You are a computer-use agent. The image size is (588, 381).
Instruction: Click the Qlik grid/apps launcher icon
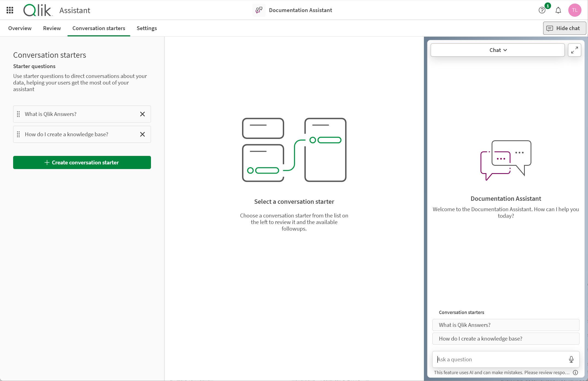pos(10,10)
